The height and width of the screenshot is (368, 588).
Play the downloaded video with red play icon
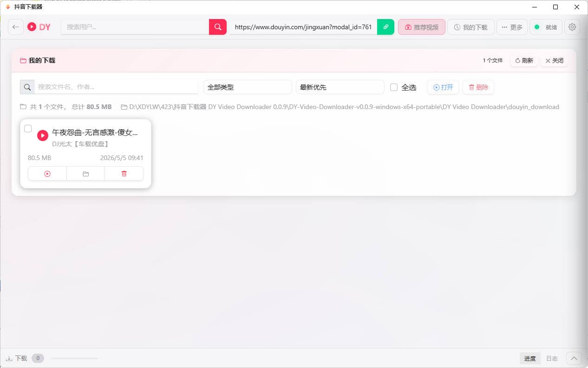pos(43,136)
